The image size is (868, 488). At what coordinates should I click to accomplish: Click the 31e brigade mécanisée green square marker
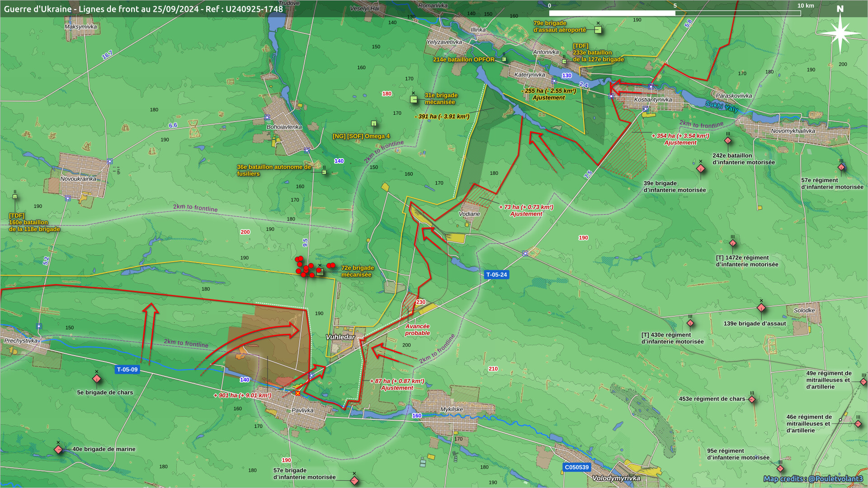(x=414, y=99)
